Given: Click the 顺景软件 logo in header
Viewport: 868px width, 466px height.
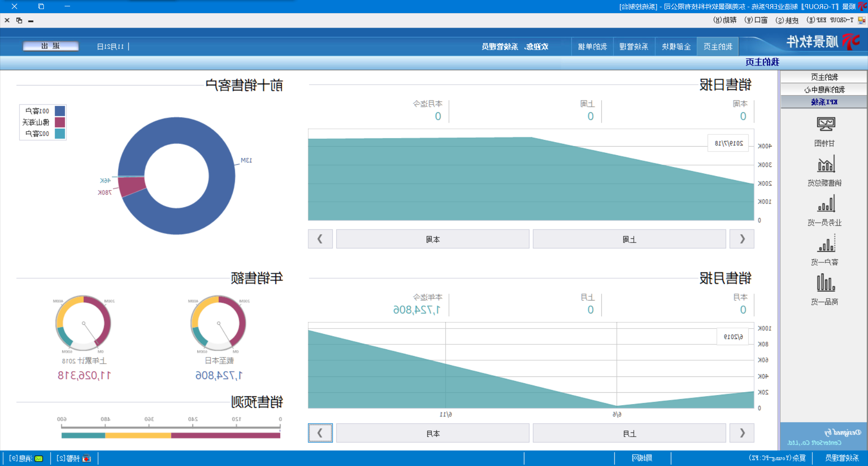Looking at the screenshot, I should [x=823, y=42].
